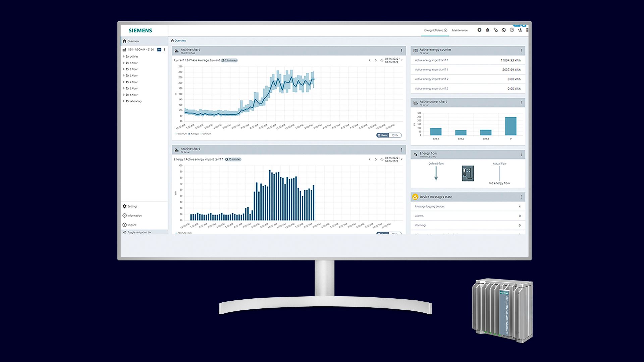The image size is (644, 362).
Task: Toggle the Minimum series in chart legend
Action: click(206, 134)
